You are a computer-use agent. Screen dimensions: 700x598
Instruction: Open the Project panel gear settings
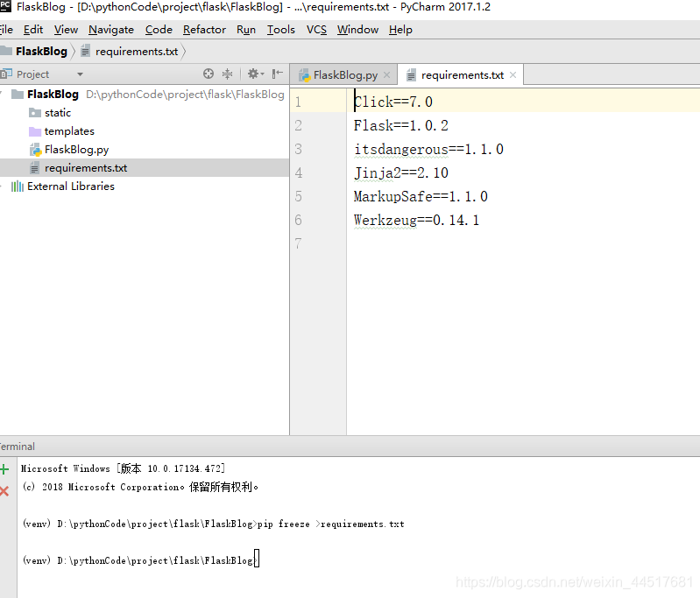click(x=255, y=74)
